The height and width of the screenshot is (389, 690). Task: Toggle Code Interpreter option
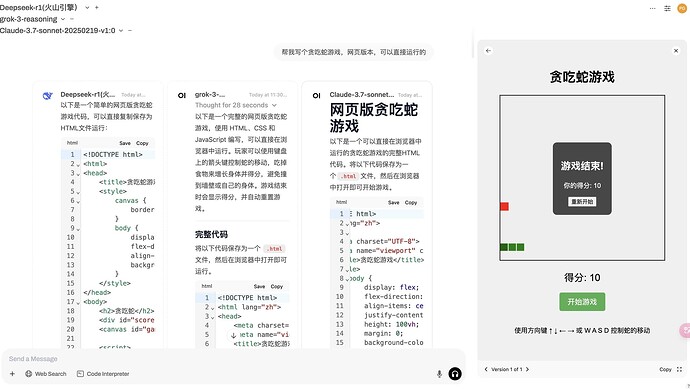pyautogui.click(x=103, y=374)
